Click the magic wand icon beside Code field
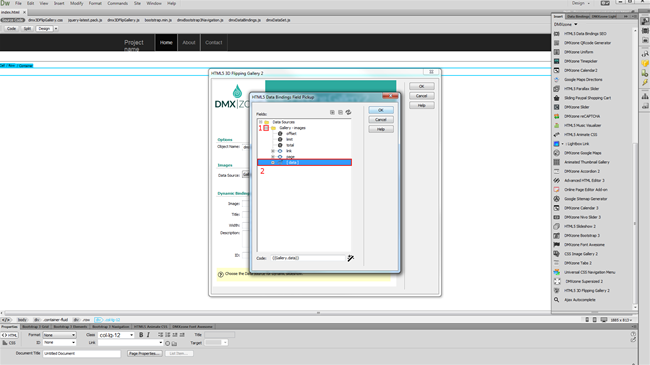Viewport: 650px width, 365px height. pyautogui.click(x=351, y=258)
